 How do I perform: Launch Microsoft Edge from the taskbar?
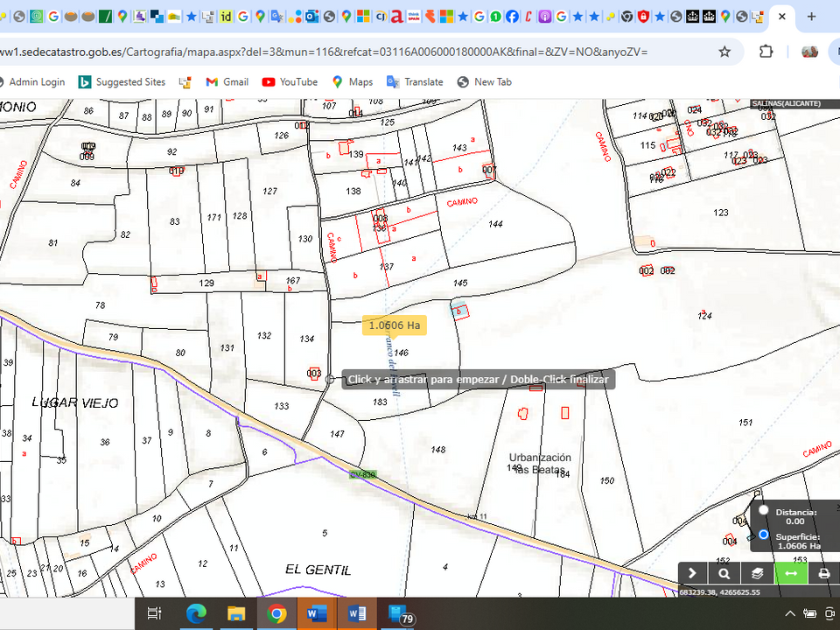point(196,614)
